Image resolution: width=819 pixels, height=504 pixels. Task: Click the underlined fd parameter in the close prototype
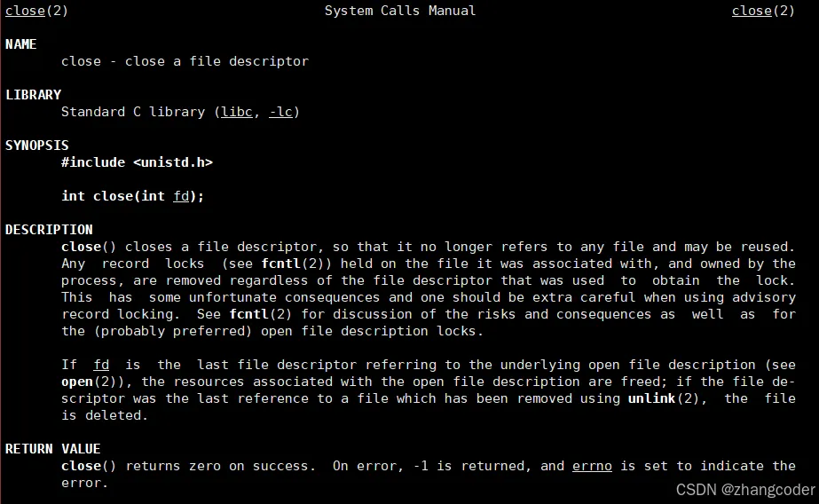click(x=181, y=196)
